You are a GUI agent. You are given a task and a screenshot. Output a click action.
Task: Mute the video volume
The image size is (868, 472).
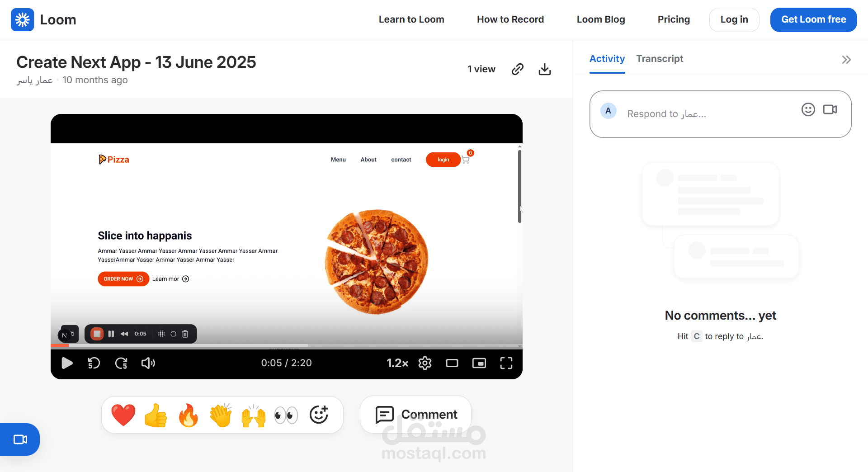pos(148,363)
